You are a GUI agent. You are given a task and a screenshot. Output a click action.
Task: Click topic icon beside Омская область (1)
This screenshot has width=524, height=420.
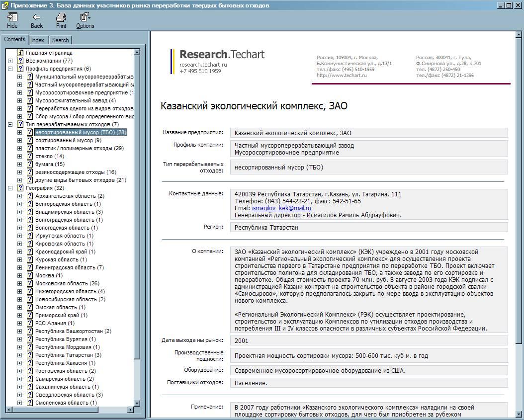[x=30, y=307]
